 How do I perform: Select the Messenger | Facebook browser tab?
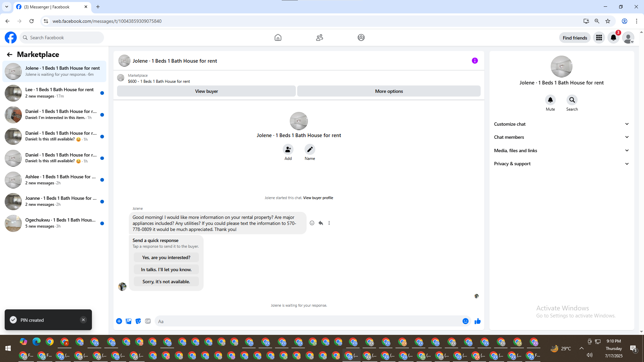click(52, 7)
